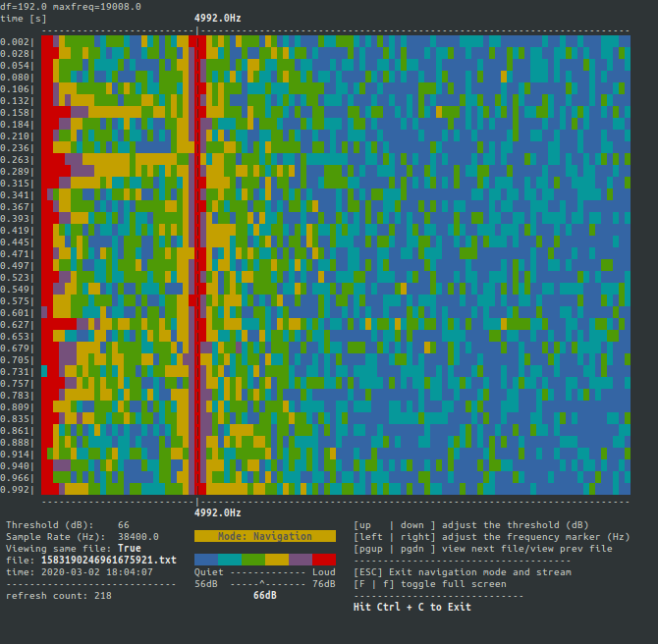658x644 pixels.
Task: Click the red Loud color swatch
Action: (323, 559)
